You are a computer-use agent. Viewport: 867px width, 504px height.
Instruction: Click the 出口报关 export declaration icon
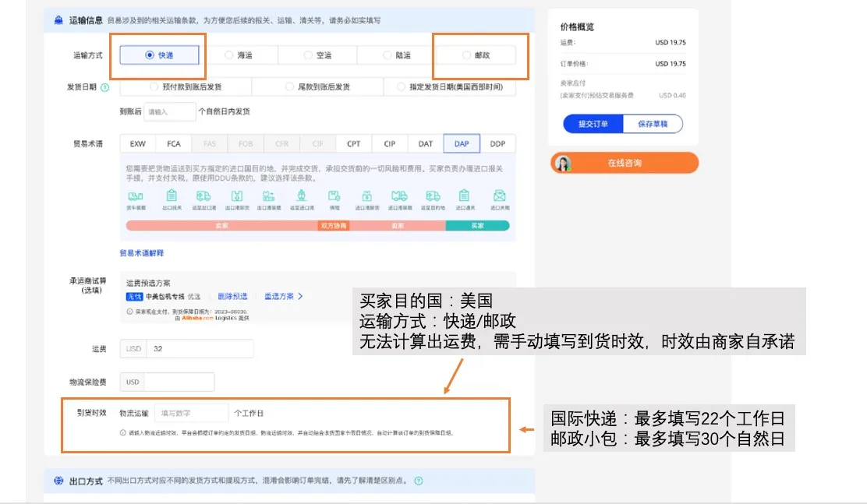point(172,196)
